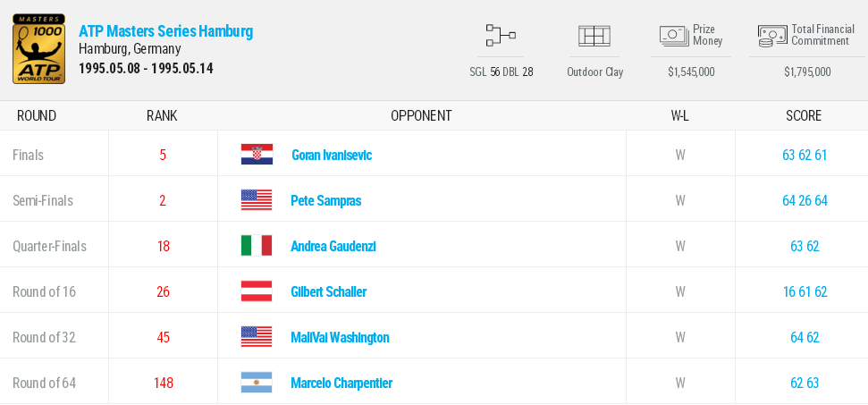Click the Italian flag beside Andrea Gaudenzi

click(x=257, y=246)
